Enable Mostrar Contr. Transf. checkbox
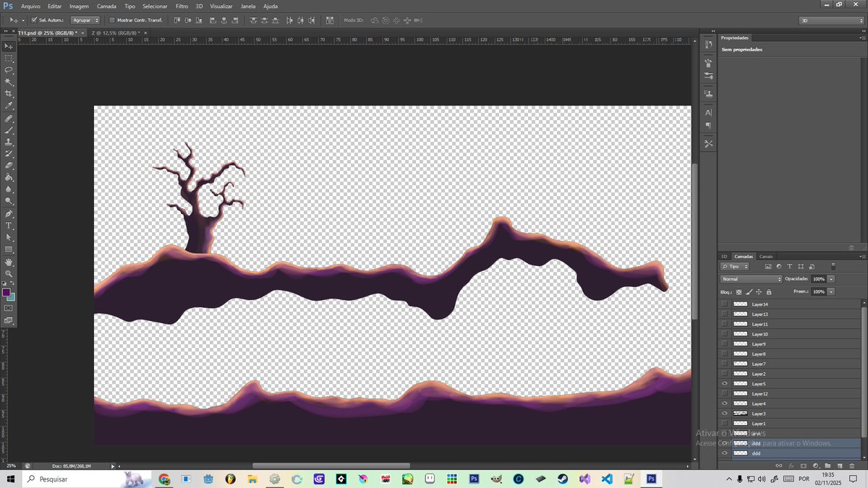Viewport: 868px width, 488px height. pyautogui.click(x=112, y=20)
